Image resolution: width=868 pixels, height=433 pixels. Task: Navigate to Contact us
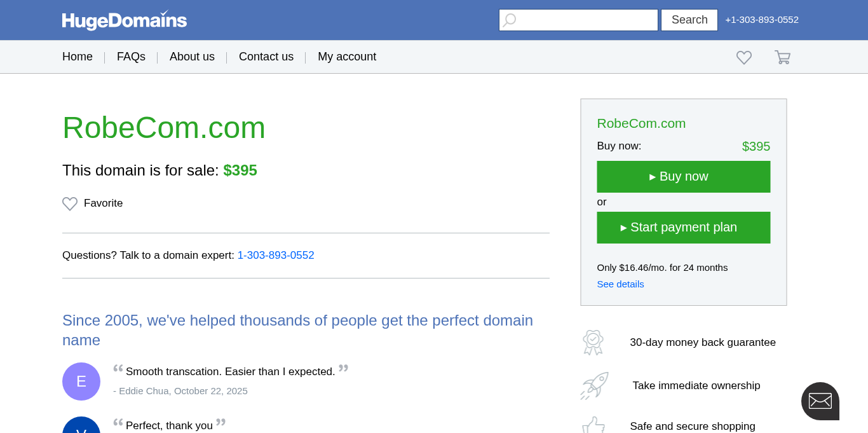pos(266,57)
